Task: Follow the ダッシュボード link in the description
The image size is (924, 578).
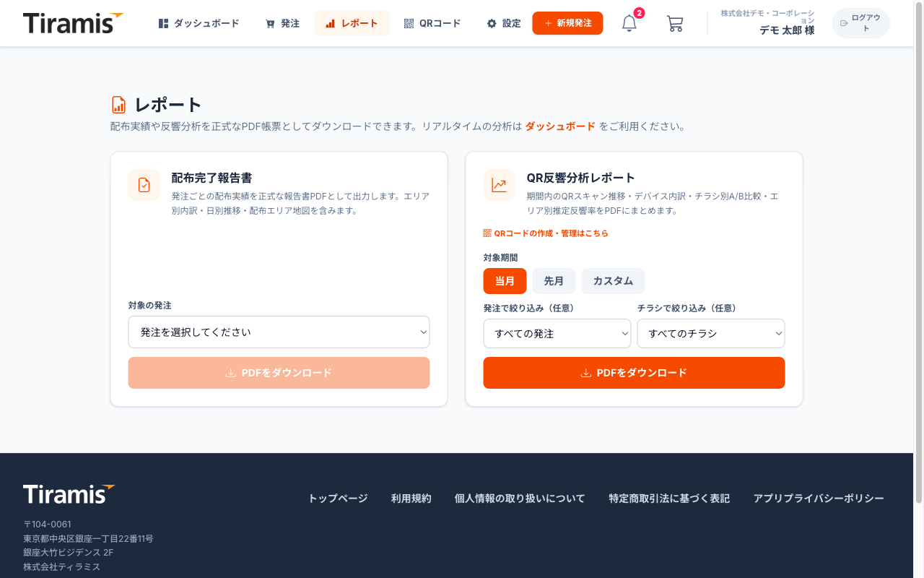Action: 560,126
